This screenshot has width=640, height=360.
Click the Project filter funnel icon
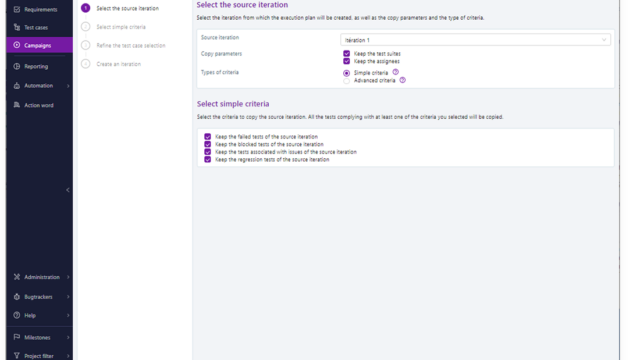pyautogui.click(x=17, y=356)
